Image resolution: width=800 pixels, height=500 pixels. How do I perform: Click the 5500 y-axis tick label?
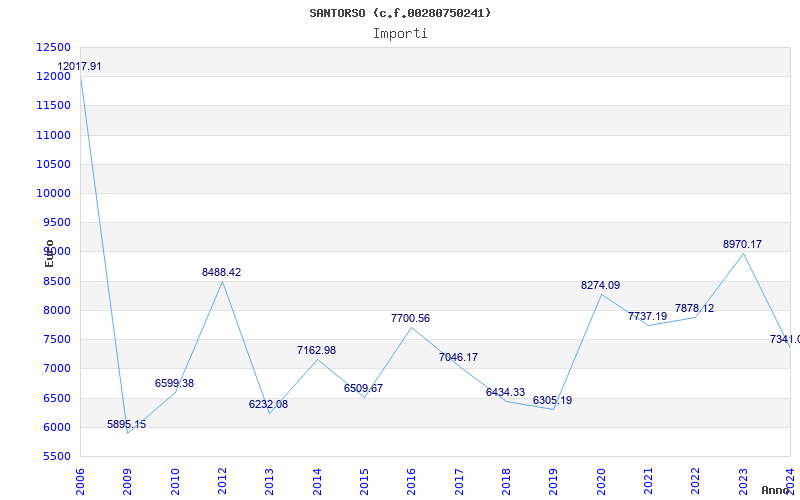point(57,456)
